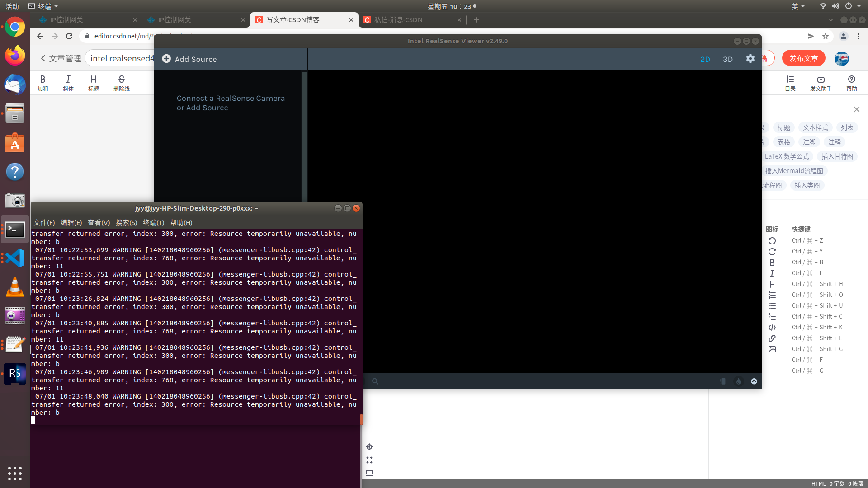Apply strikethrough using the 删除线 icon

pyautogui.click(x=121, y=83)
